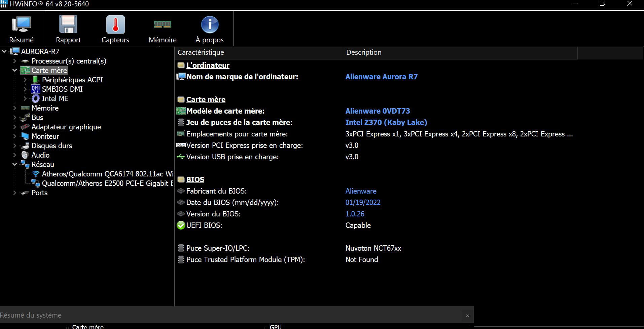
Task: Click the BIOS section heading
Action: point(195,179)
